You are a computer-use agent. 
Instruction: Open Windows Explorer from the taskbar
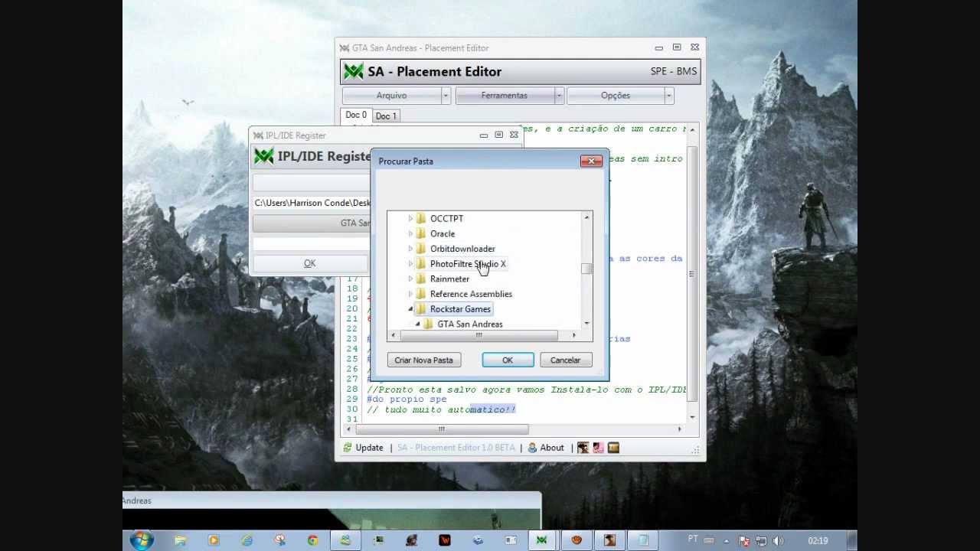pyautogui.click(x=181, y=540)
